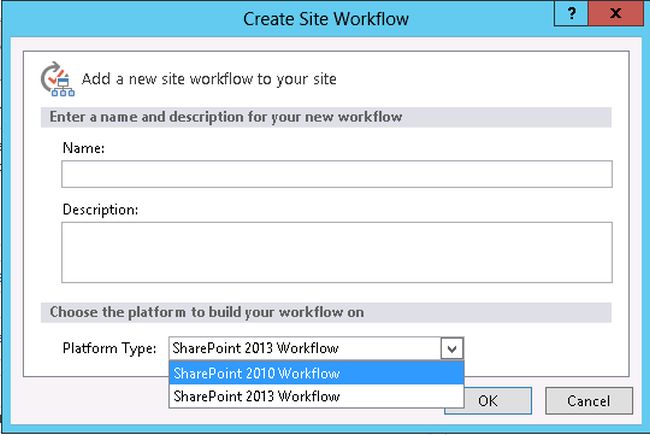650x435 pixels.
Task: Click the 'Description:' label
Action: [x=100, y=209]
